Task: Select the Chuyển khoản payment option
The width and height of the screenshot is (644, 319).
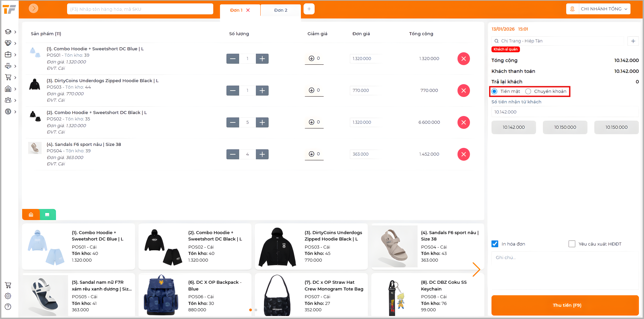Action: click(528, 92)
